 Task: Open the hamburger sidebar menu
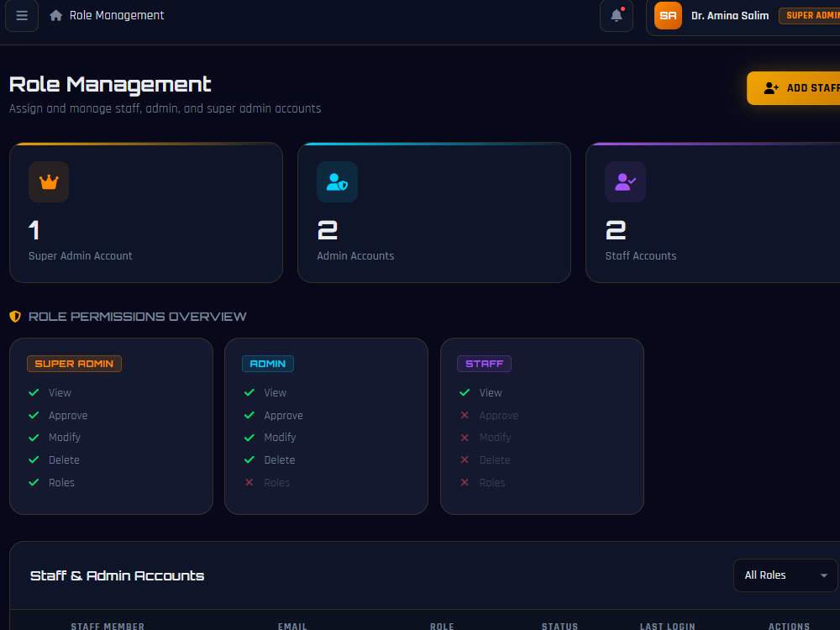(x=22, y=15)
